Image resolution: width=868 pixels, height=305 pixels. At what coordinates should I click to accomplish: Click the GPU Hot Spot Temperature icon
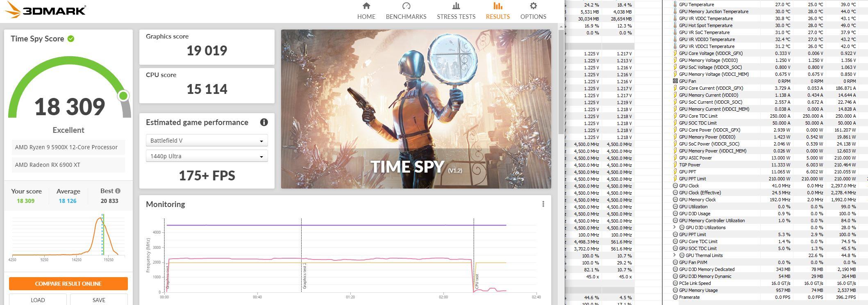coord(675,25)
